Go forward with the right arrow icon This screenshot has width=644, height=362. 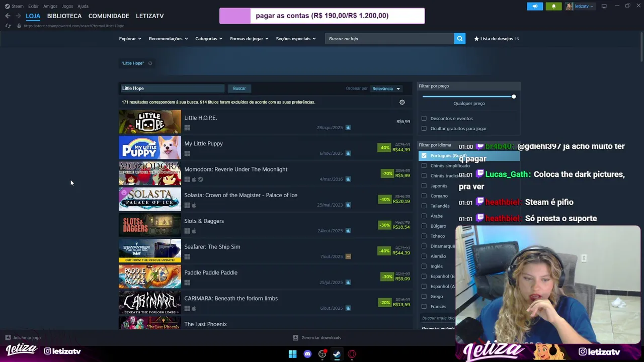18,16
